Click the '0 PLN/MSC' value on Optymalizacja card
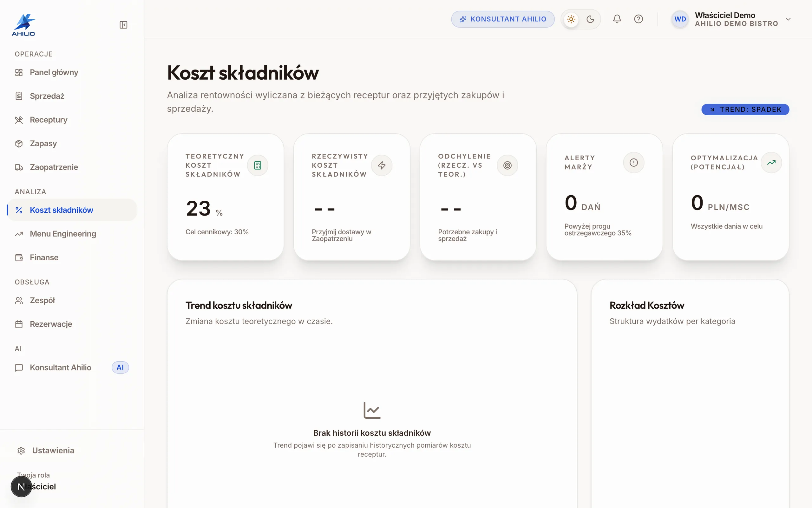This screenshot has width=812, height=508. pos(720,203)
